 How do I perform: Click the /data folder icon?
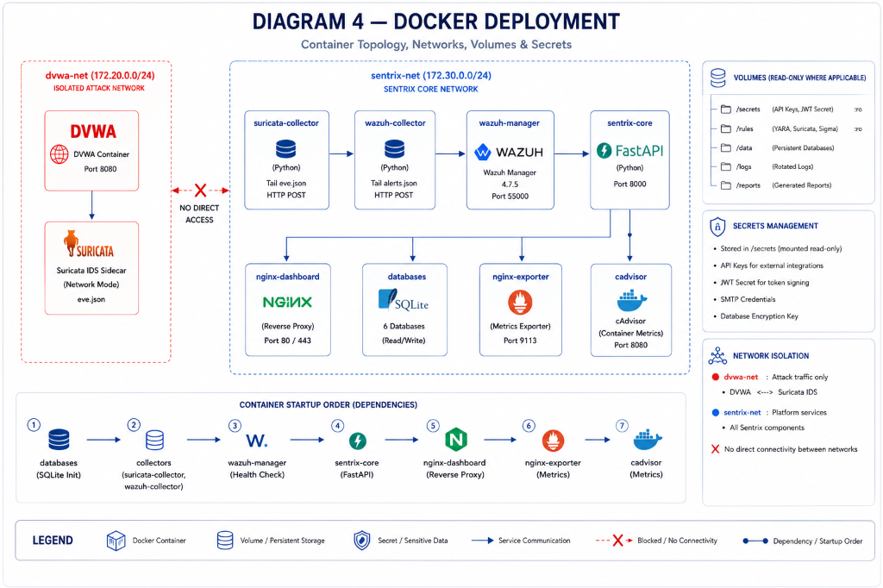[726, 147]
